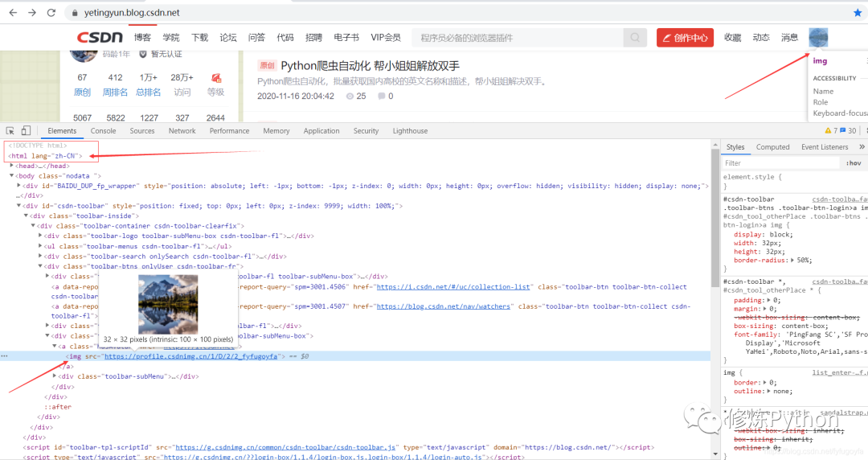
Task: Expand the toolbar-search div node
Action: click(x=40, y=256)
